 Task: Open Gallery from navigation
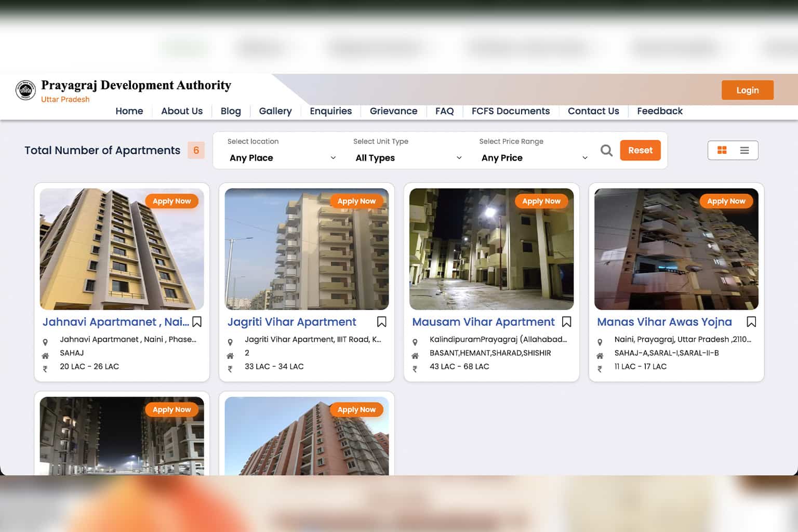click(275, 111)
